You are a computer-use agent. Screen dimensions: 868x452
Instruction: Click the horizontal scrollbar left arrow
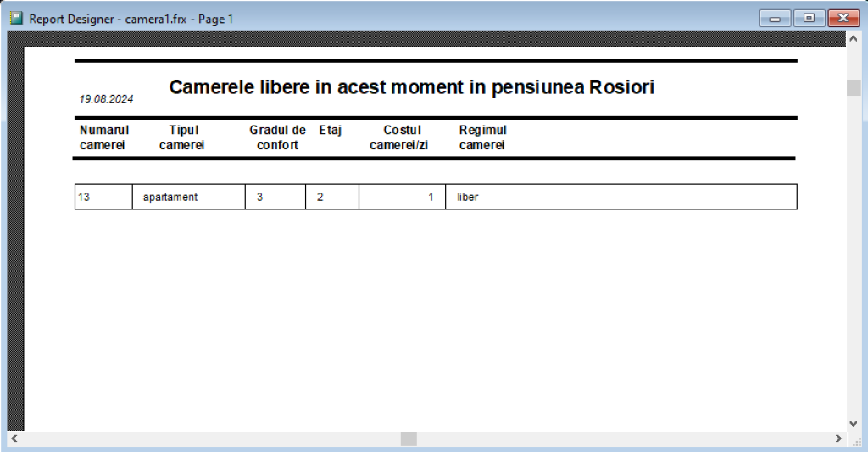pyautogui.click(x=14, y=438)
